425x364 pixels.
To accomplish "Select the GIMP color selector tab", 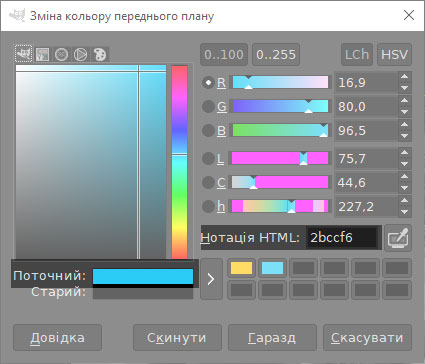I will [24, 54].
